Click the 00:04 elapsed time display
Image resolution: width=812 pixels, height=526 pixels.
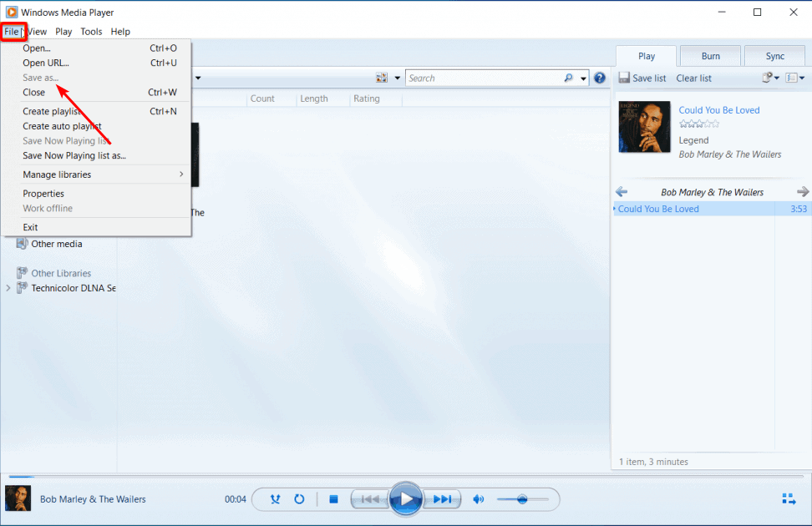(x=235, y=499)
